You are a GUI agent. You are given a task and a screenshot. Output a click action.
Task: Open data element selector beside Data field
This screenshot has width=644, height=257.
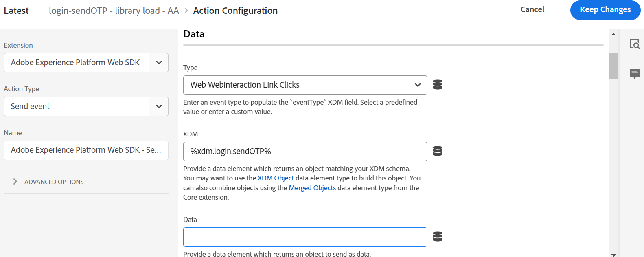(437, 236)
